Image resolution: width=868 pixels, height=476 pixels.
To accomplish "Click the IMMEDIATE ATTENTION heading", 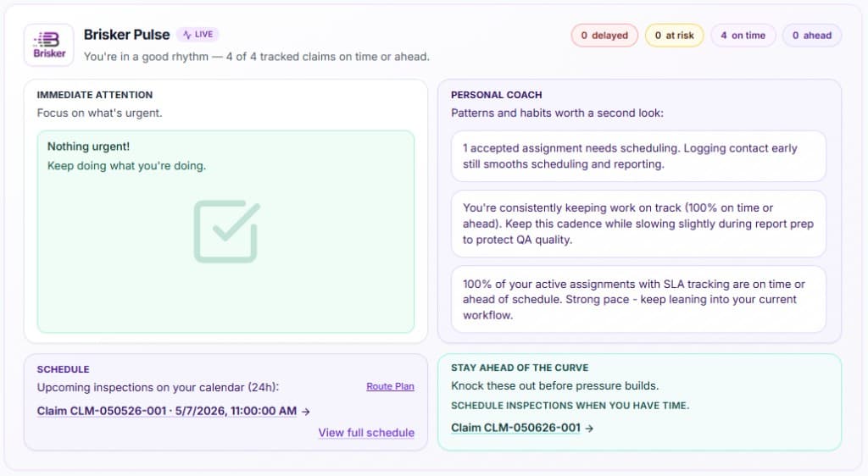I will (95, 95).
